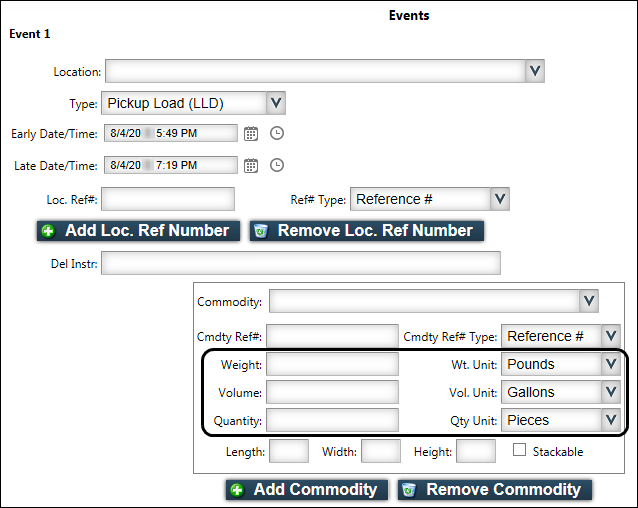The width and height of the screenshot is (638, 508).
Task: Click the Add Commodity button
Action: [x=306, y=490]
